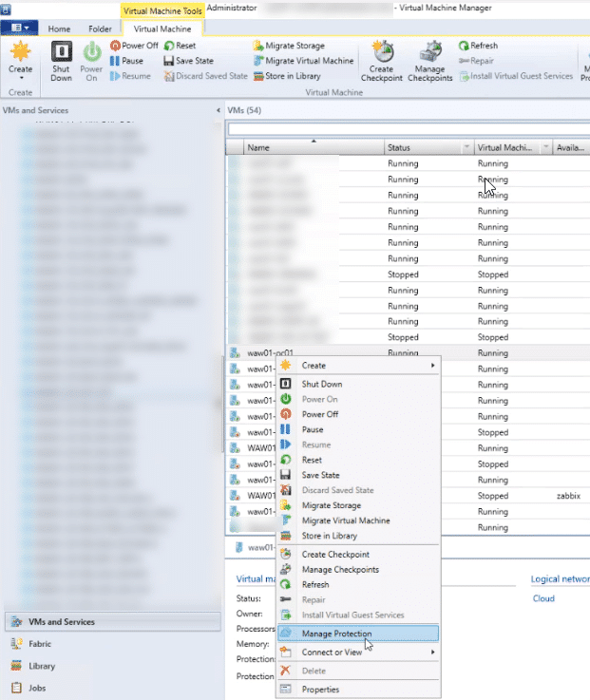
Task: Open the Status column filter dropdown
Action: click(x=466, y=148)
